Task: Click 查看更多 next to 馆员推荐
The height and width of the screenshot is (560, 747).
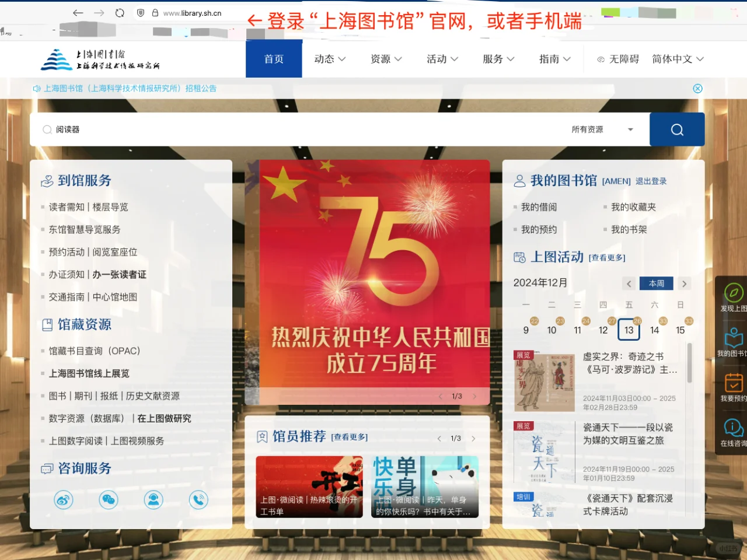Action: tap(350, 437)
